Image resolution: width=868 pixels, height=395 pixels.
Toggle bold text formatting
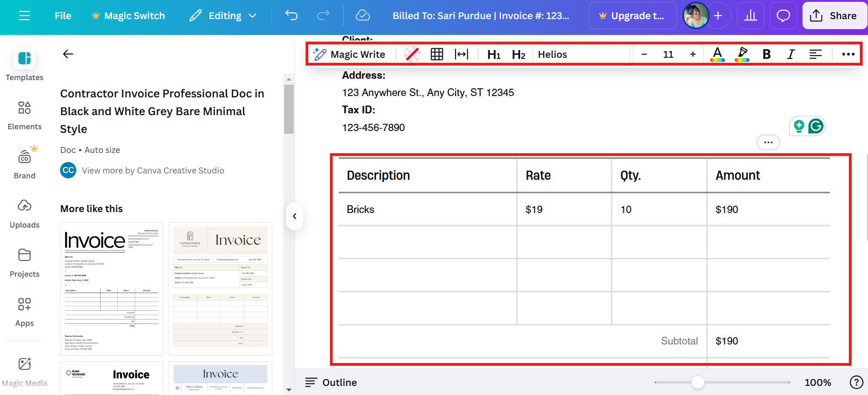(766, 55)
